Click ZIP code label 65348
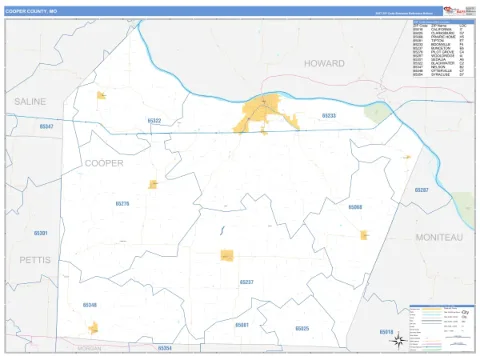480x360 pixels. (90, 305)
